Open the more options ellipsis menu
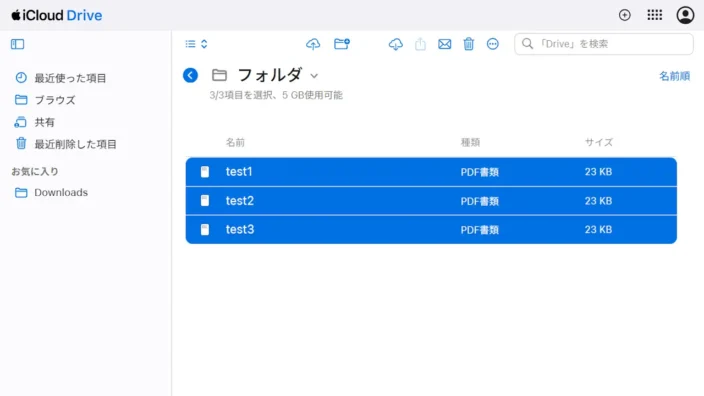Viewport: 704px width, 396px height. pyautogui.click(x=493, y=44)
